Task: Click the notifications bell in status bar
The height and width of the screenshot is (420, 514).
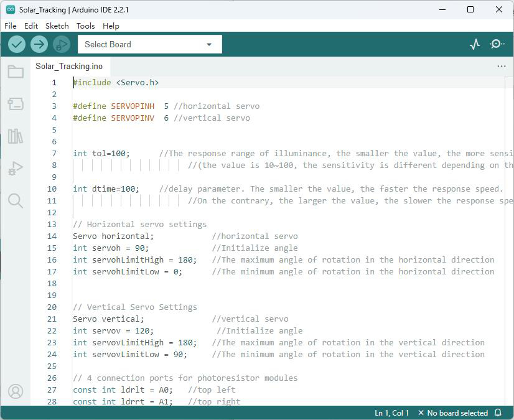Action: [x=498, y=413]
